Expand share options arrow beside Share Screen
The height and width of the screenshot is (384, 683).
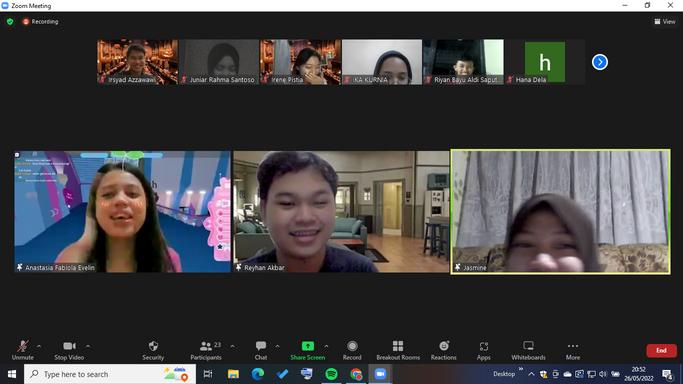pos(326,347)
